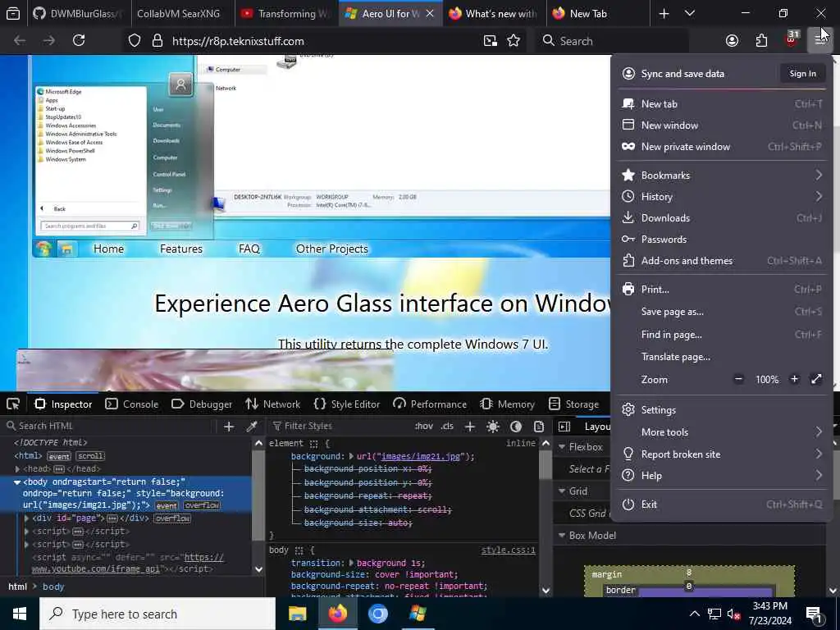Open a new tab with plus button
840x630 pixels.
664,14
